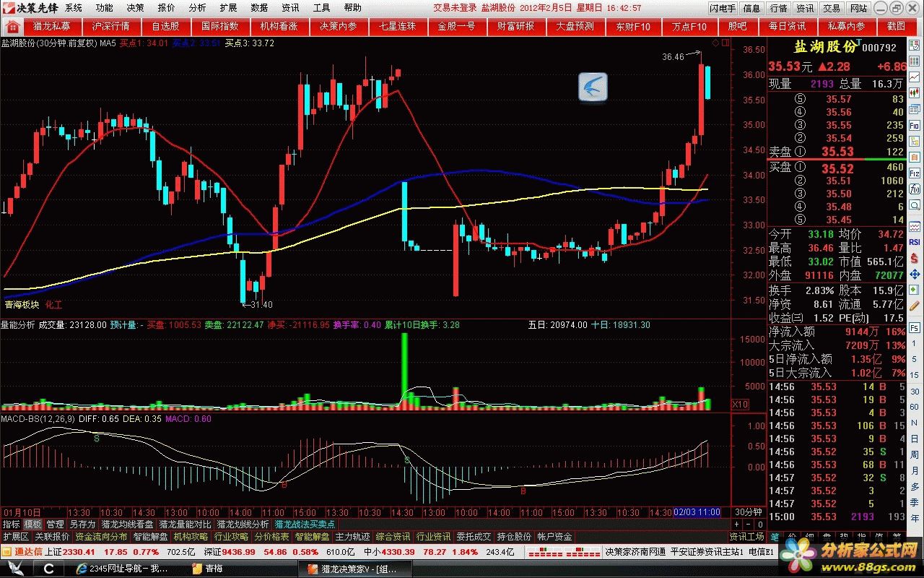Open the 猎龙私募 toolbar tab
The height and width of the screenshot is (578, 924).
52,26
